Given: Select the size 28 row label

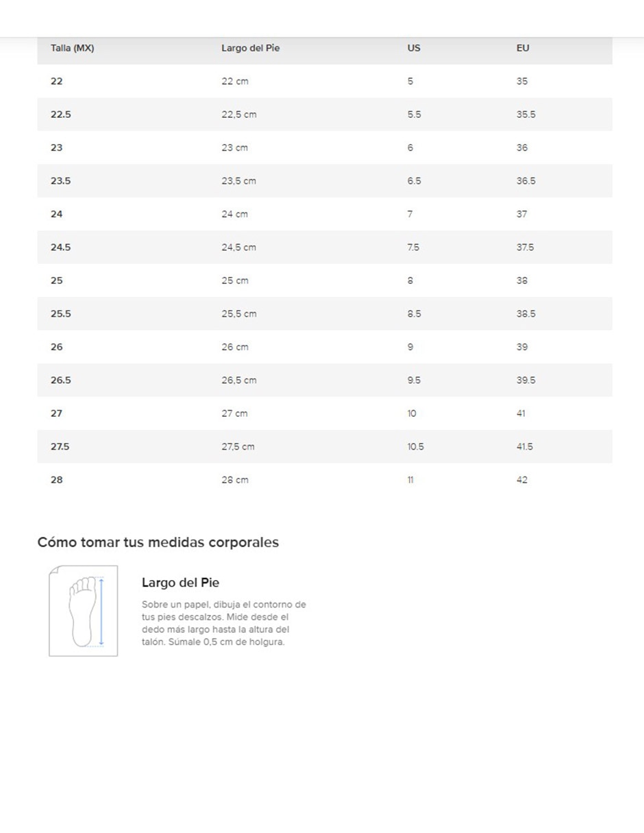Looking at the screenshot, I should pyautogui.click(x=56, y=480).
